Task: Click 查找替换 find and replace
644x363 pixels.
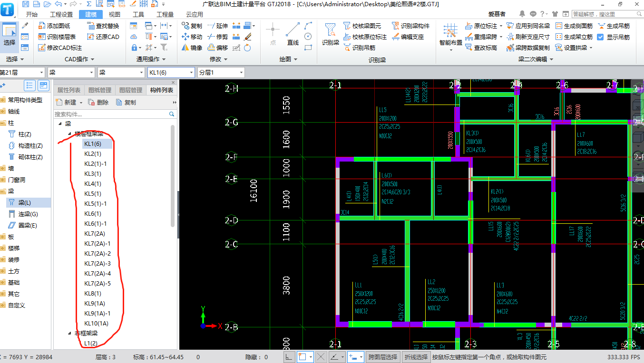Action: point(103,26)
